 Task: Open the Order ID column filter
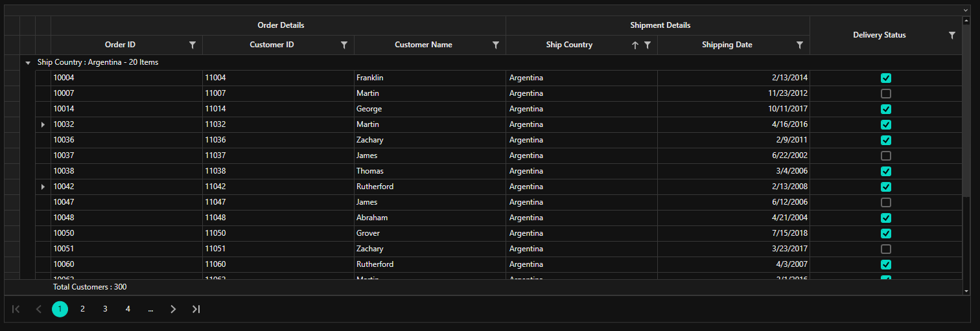(x=192, y=45)
